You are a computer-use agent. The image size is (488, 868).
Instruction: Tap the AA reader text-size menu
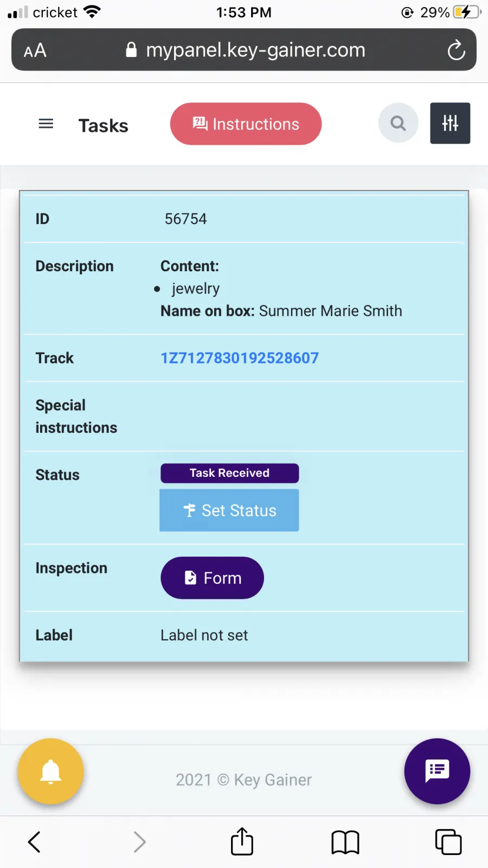[35, 50]
